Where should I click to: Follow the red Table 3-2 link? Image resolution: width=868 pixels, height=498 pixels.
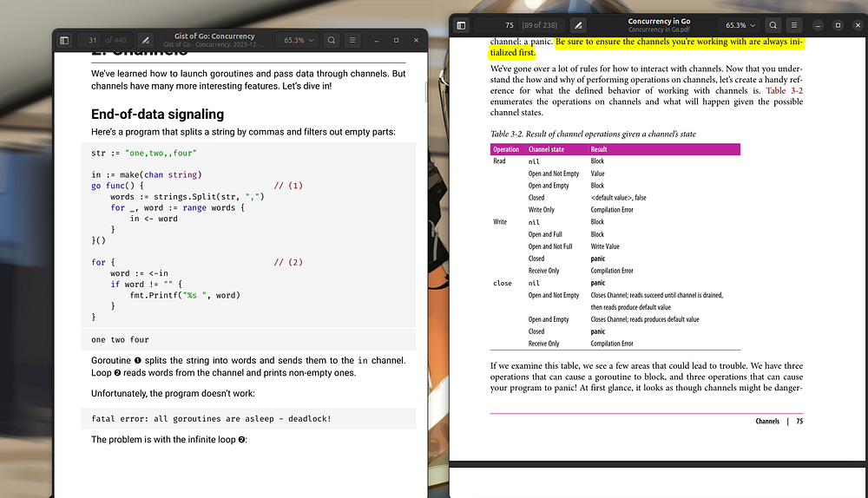click(785, 91)
